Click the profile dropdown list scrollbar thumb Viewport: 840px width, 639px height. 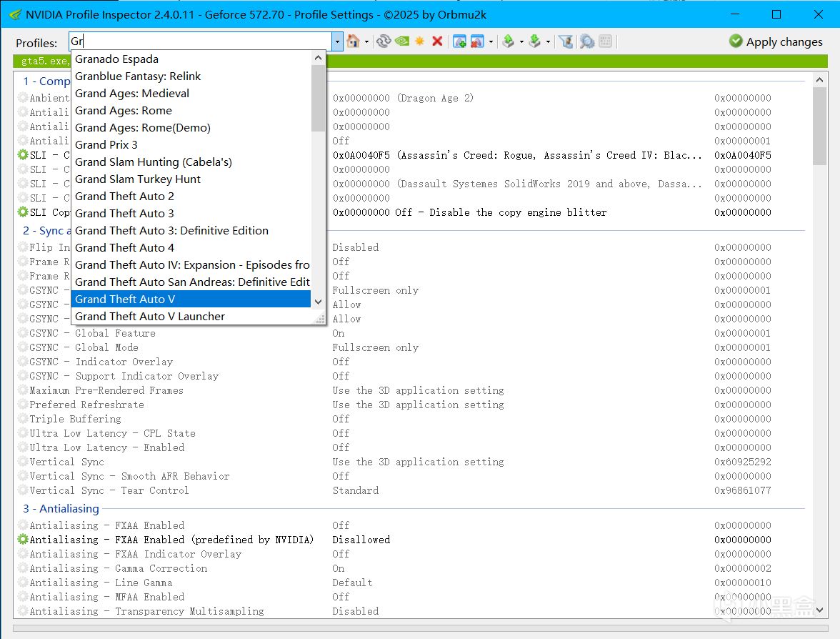[319, 98]
